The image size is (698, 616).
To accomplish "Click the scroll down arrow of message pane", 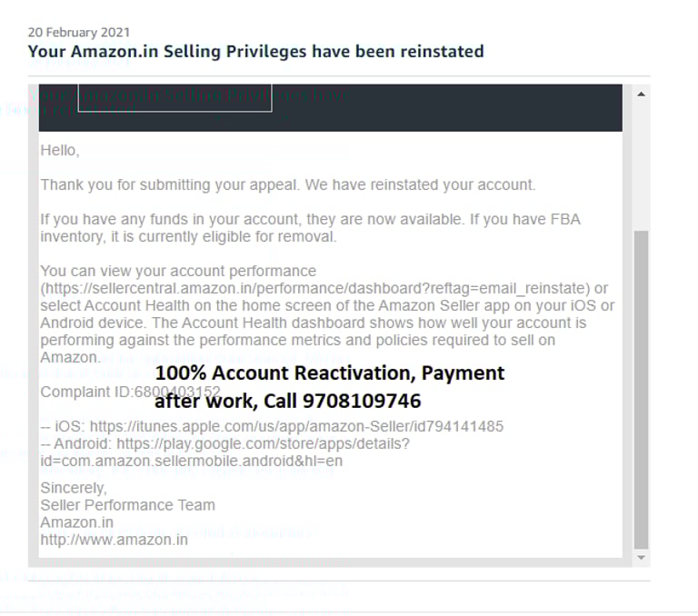I will click(641, 557).
